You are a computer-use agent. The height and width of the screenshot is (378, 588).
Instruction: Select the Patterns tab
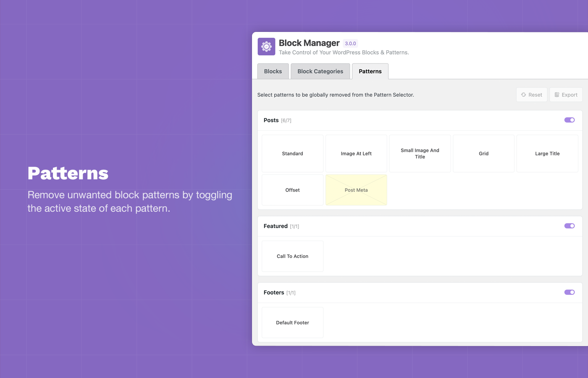click(370, 71)
